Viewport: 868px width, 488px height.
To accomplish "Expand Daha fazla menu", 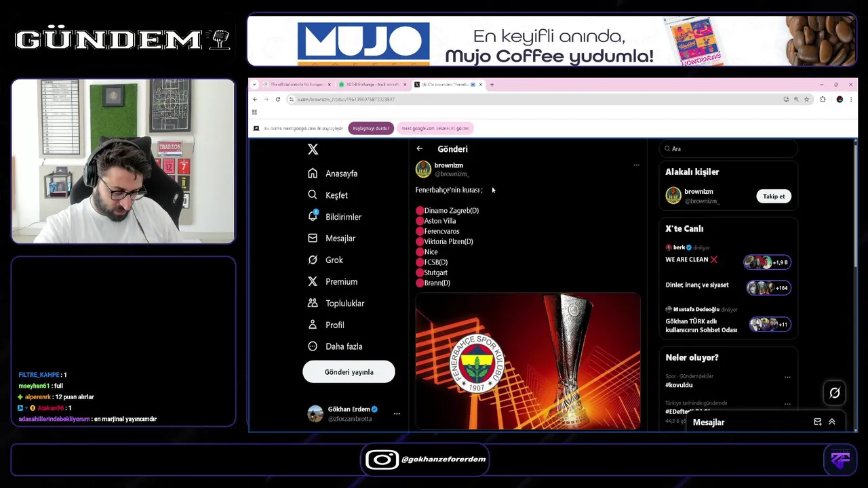I will [335, 346].
